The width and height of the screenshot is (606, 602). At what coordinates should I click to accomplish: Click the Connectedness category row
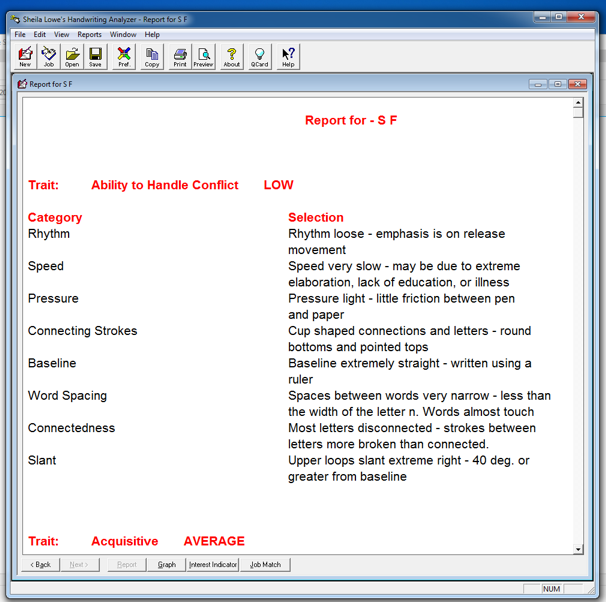(x=71, y=428)
